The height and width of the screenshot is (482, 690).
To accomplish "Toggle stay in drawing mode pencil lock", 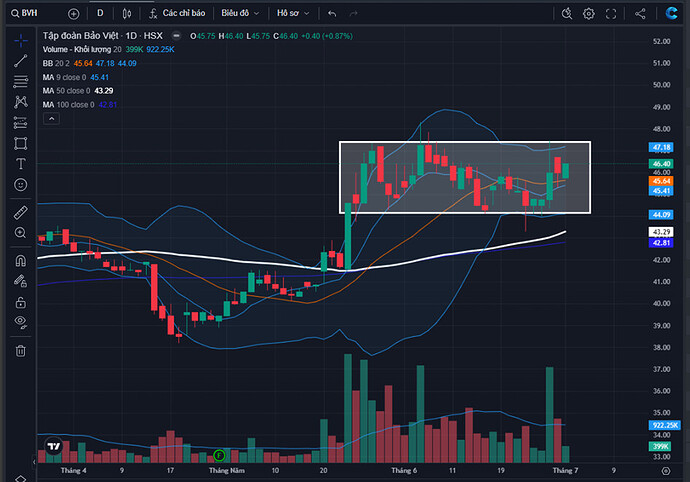I will click(21, 281).
